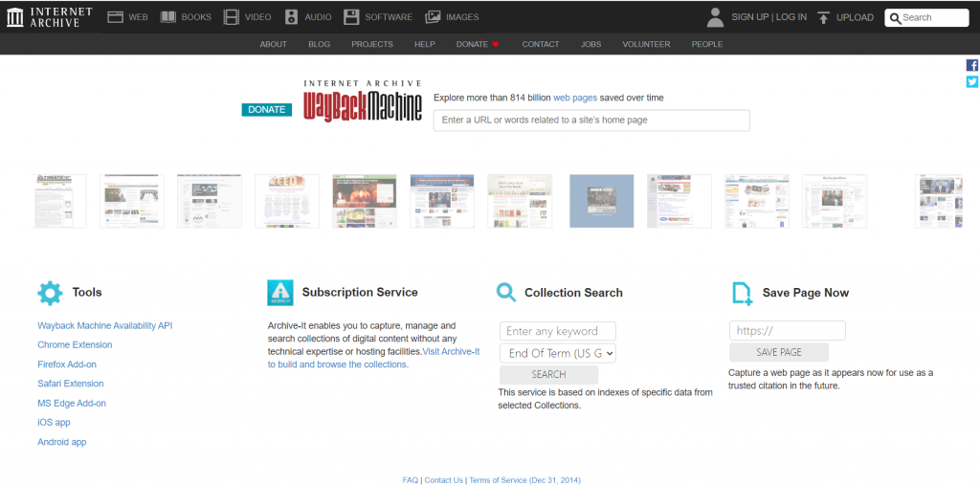This screenshot has height=486, width=980.
Task: Open the New York Times thumbnail
Action: click(835, 201)
